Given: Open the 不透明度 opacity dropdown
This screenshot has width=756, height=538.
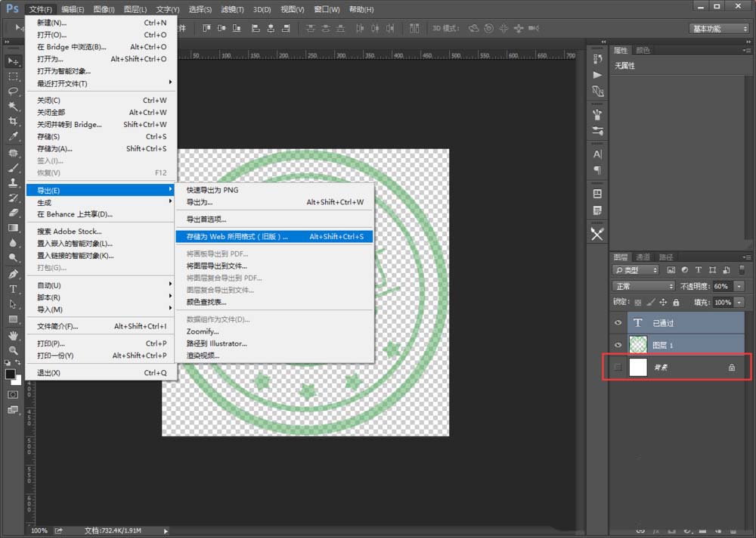Looking at the screenshot, I should (x=739, y=286).
